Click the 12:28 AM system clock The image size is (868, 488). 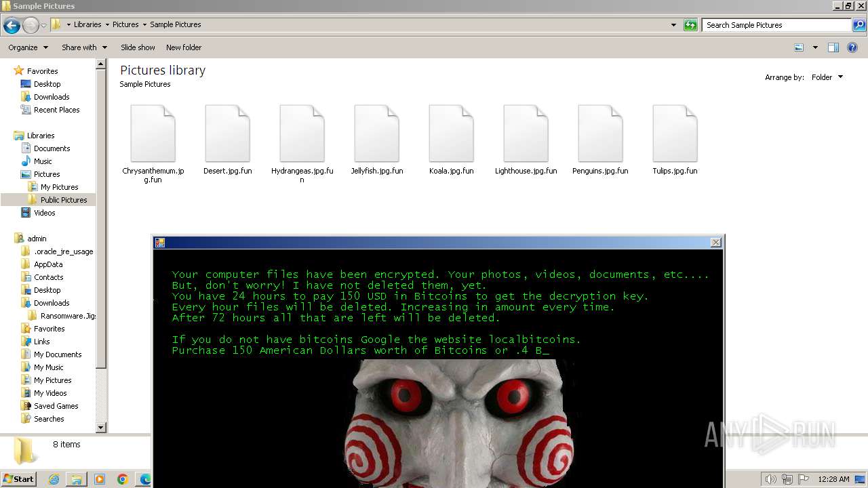click(833, 479)
